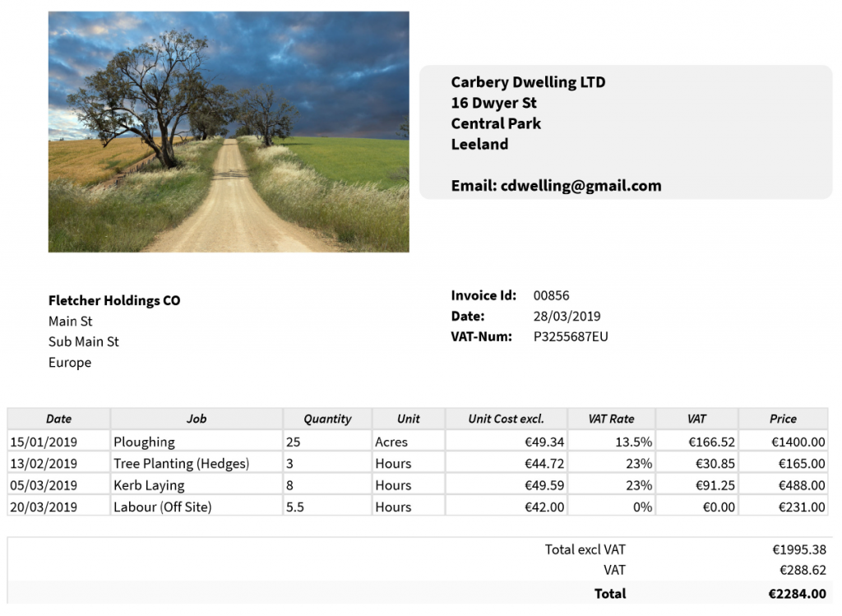Viewport: 842px width, 616px height.
Task: Select VAT number P3255687EU
Action: point(571,336)
